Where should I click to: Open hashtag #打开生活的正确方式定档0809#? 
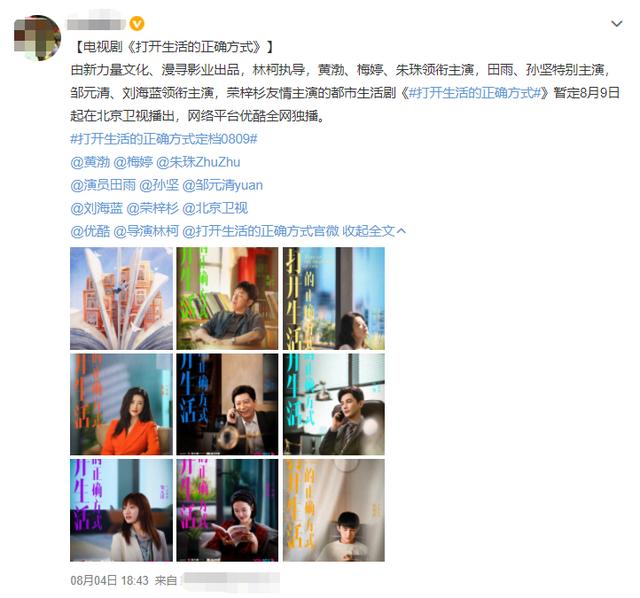[x=164, y=139]
